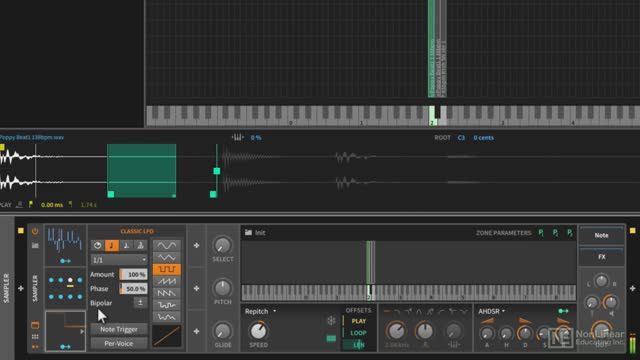Select the PLAY offset tab
Viewport: 640px width, 360px height.
(x=358, y=321)
